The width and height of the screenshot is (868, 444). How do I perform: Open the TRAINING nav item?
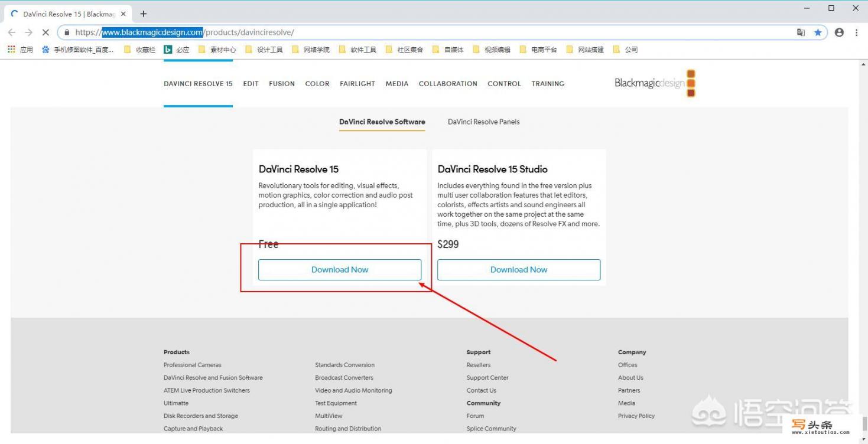pos(548,84)
